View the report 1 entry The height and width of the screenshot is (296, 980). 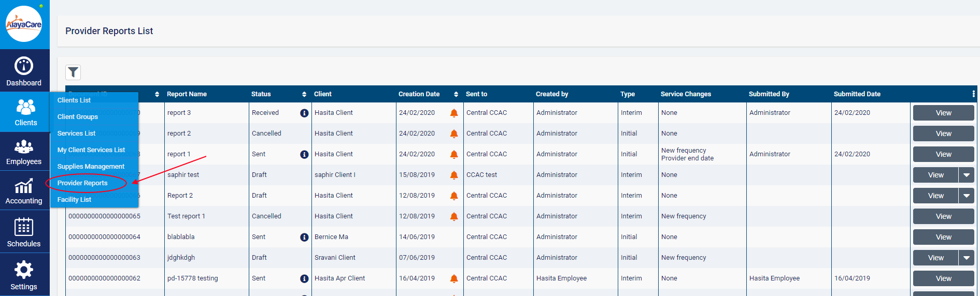943,154
